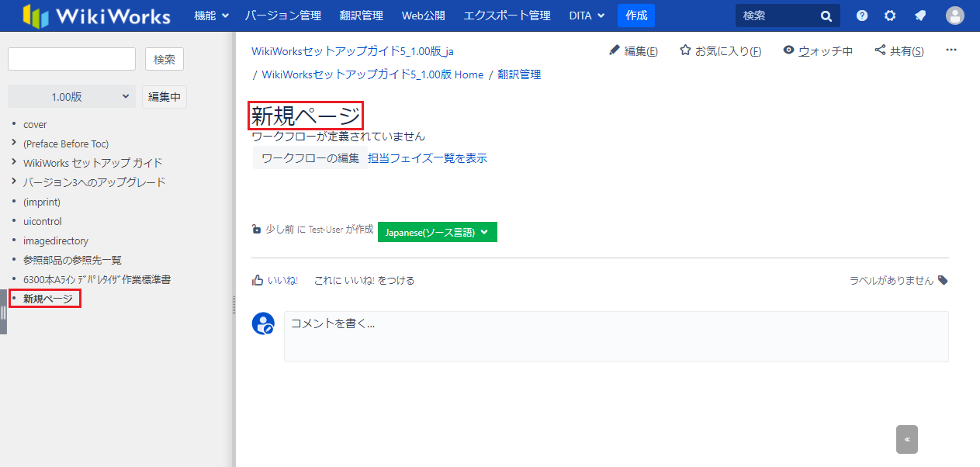980x467 pixels.
Task: Click the ラベルがありません labels text
Action: [892, 281]
